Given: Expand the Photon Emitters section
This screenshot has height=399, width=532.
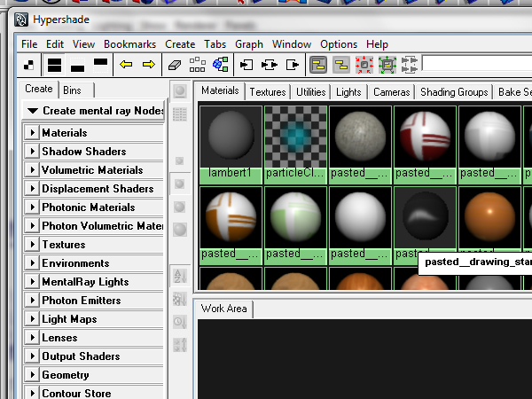Looking at the screenshot, I should [x=33, y=301].
